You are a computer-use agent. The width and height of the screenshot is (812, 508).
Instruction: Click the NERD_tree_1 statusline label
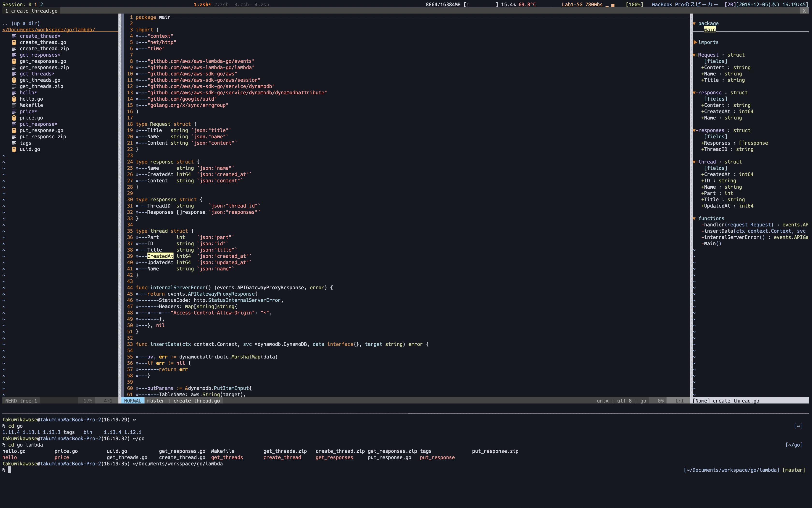pos(21,401)
